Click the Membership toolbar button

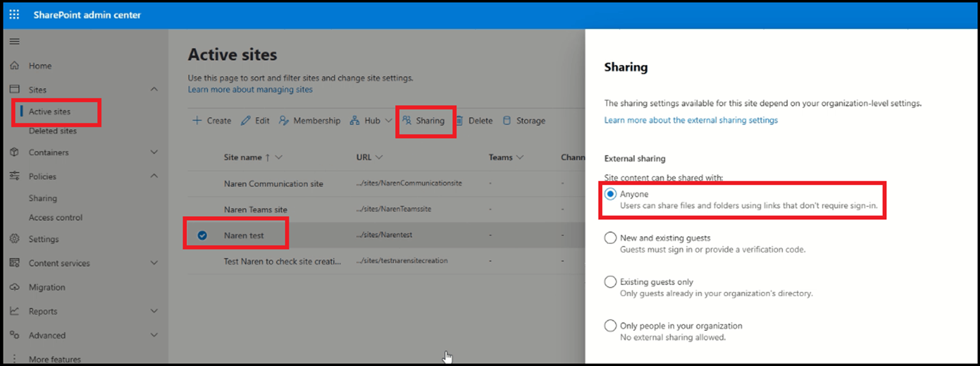(x=309, y=120)
